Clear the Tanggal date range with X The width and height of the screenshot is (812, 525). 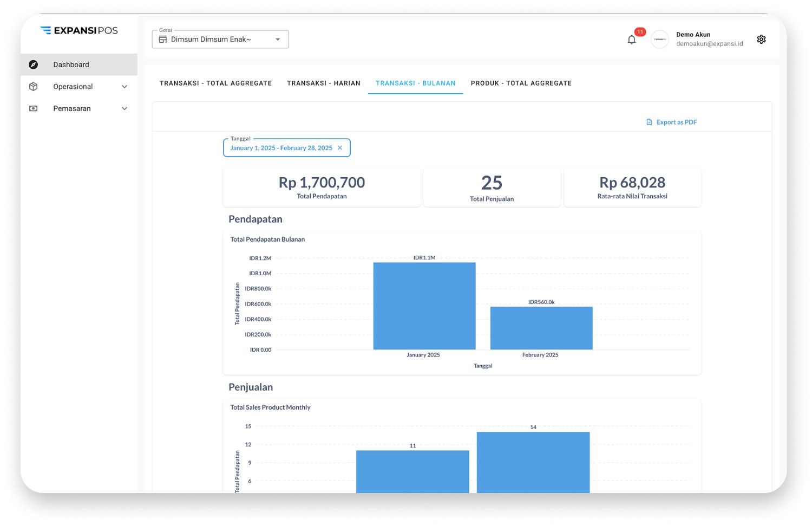pyautogui.click(x=340, y=148)
